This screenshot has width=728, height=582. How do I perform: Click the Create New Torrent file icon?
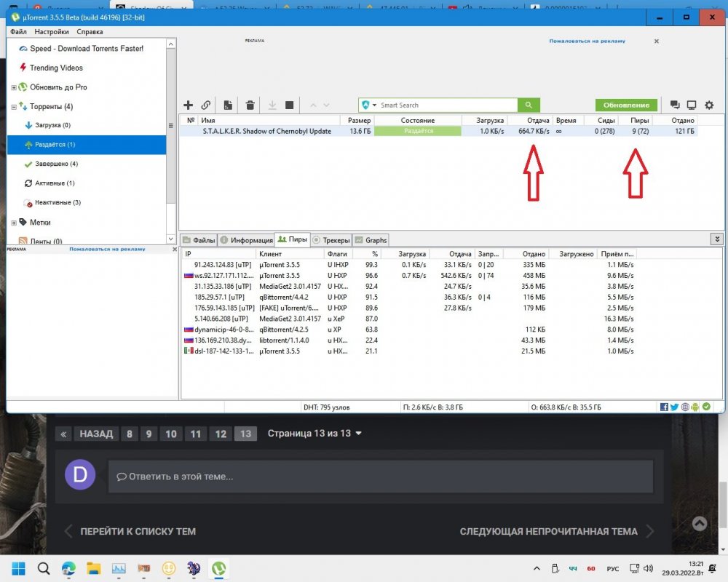click(x=228, y=105)
